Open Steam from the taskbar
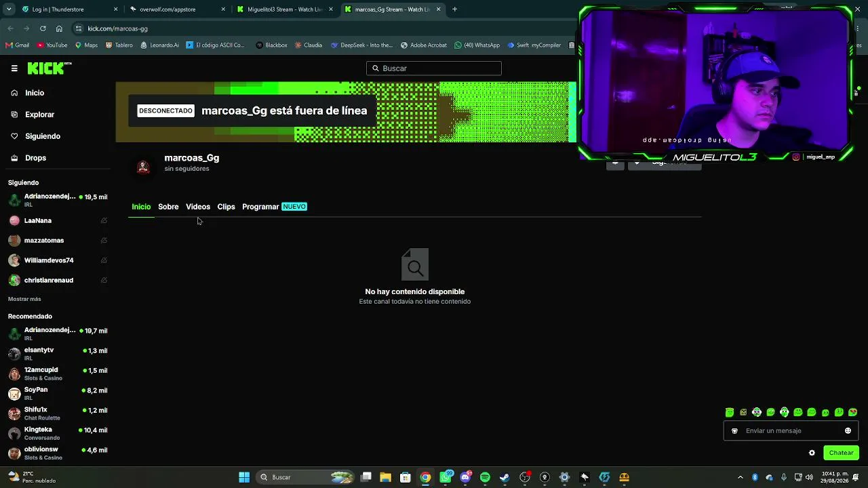868x488 pixels. (x=505, y=477)
